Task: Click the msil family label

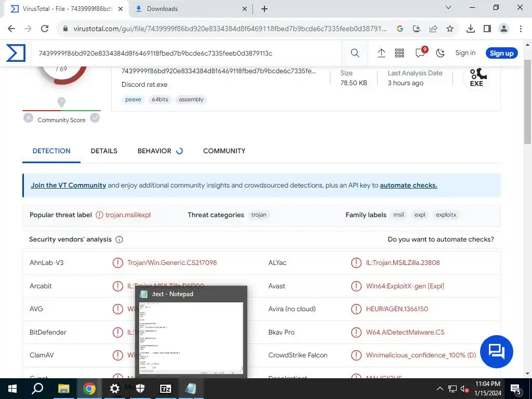Action: point(398,215)
